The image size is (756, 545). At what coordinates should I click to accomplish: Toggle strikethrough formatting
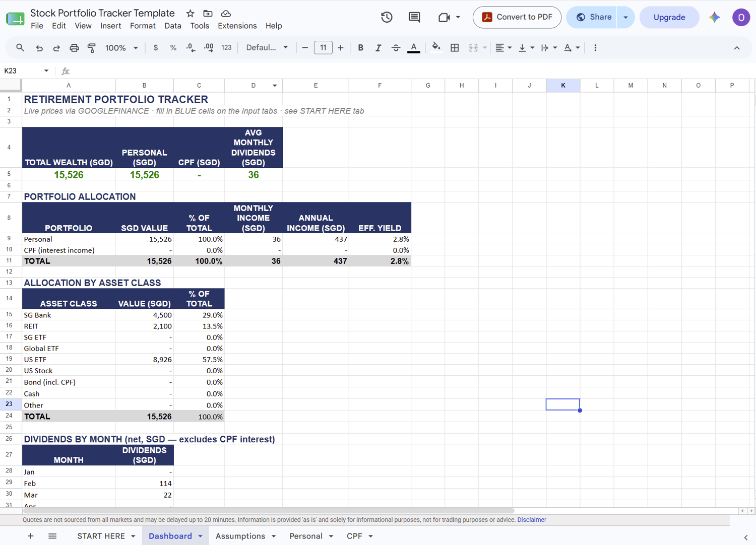click(396, 48)
